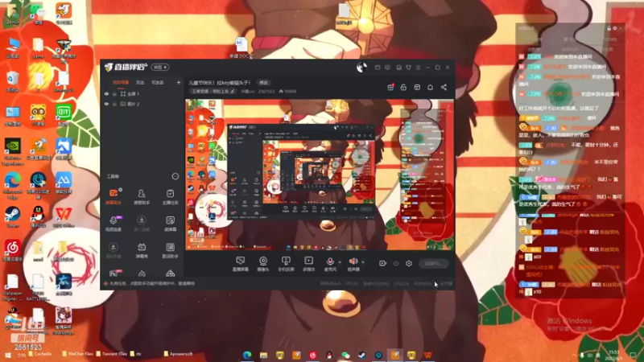Open the Windows Start button
This screenshot has height=362, width=644.
pyautogui.click(x=8, y=355)
